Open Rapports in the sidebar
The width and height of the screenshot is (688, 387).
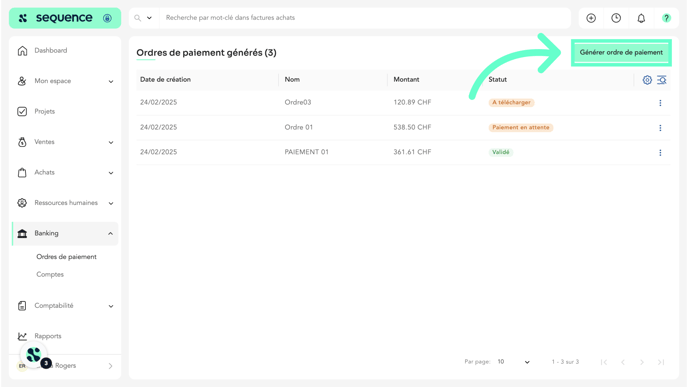pos(48,336)
